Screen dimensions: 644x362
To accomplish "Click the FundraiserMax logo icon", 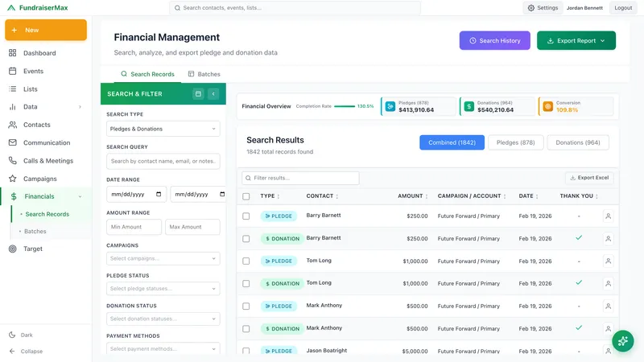I will click(x=11, y=8).
